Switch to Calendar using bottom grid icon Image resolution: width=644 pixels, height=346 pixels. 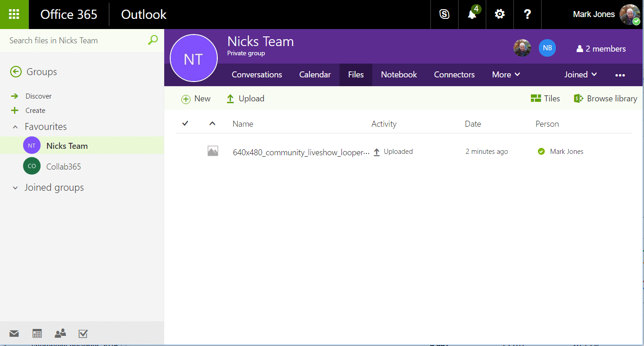tap(37, 334)
